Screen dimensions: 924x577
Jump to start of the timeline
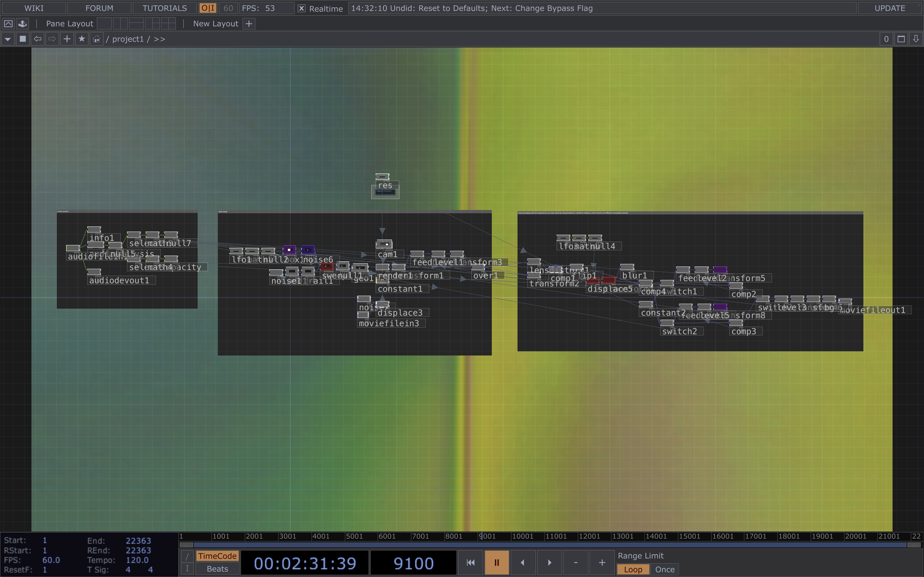470,562
